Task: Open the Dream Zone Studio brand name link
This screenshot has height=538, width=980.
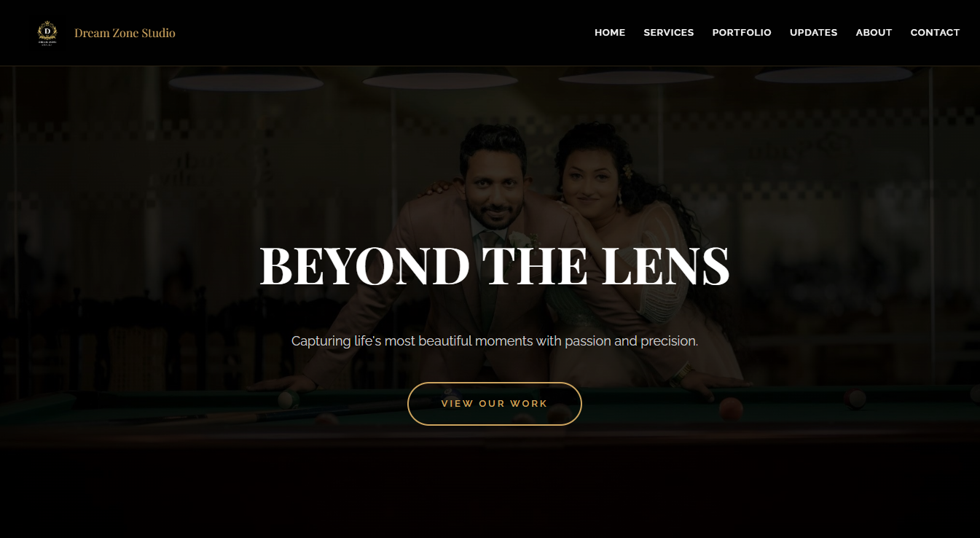Action: 125,33
